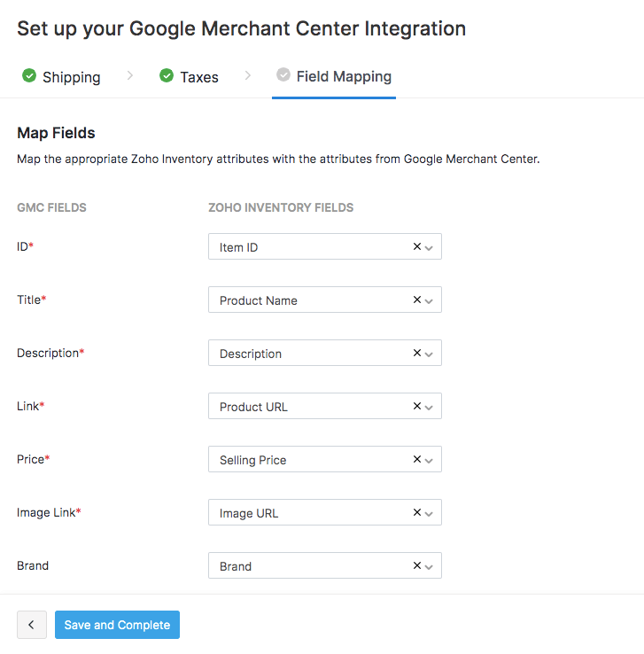Click the green check icon beside Shipping
The height and width of the screenshot is (654, 644).
[x=29, y=76]
